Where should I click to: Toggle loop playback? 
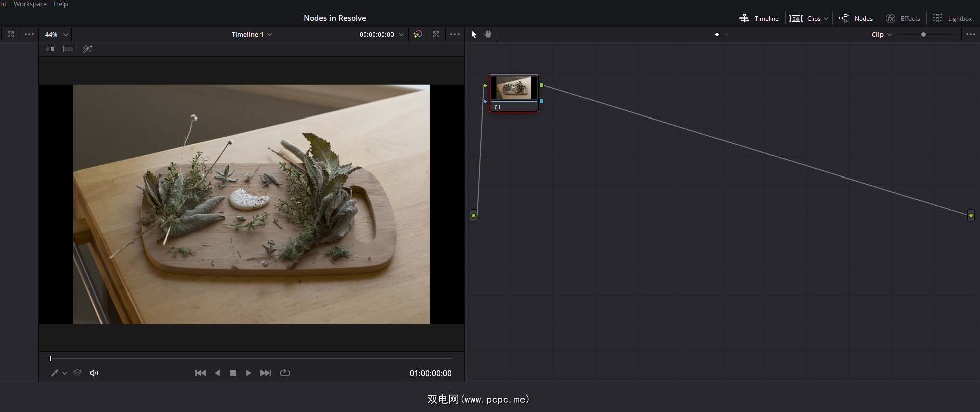(285, 373)
